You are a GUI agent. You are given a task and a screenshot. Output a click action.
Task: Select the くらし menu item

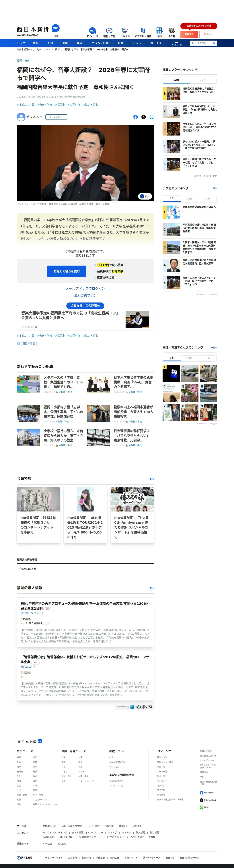(137, 43)
